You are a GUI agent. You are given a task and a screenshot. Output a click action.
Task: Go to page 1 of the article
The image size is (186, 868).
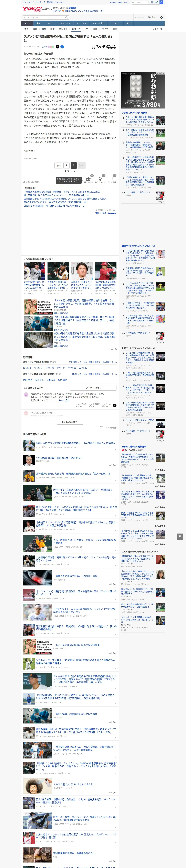click(x=66, y=165)
